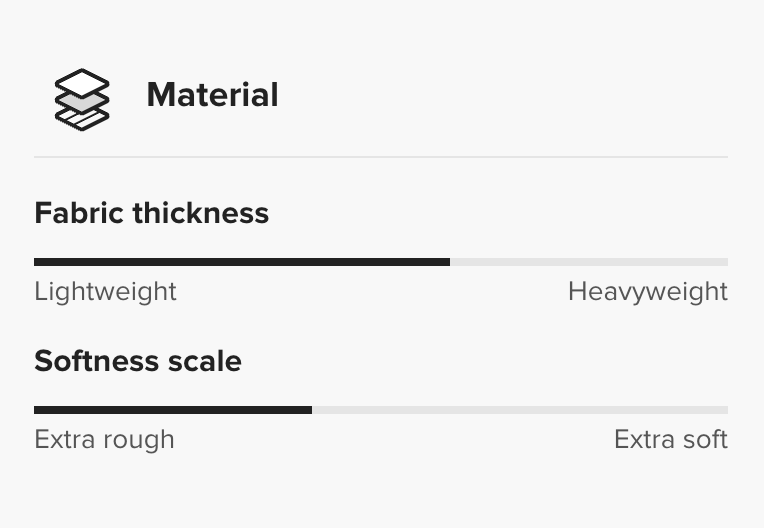This screenshot has width=764, height=528.
Task: Click the divider line below Material header
Action: 380,157
